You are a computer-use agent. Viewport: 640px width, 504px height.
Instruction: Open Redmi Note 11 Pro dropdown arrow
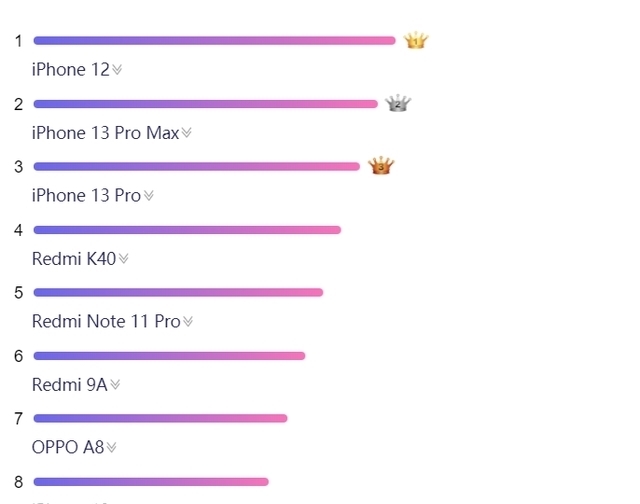point(187,322)
